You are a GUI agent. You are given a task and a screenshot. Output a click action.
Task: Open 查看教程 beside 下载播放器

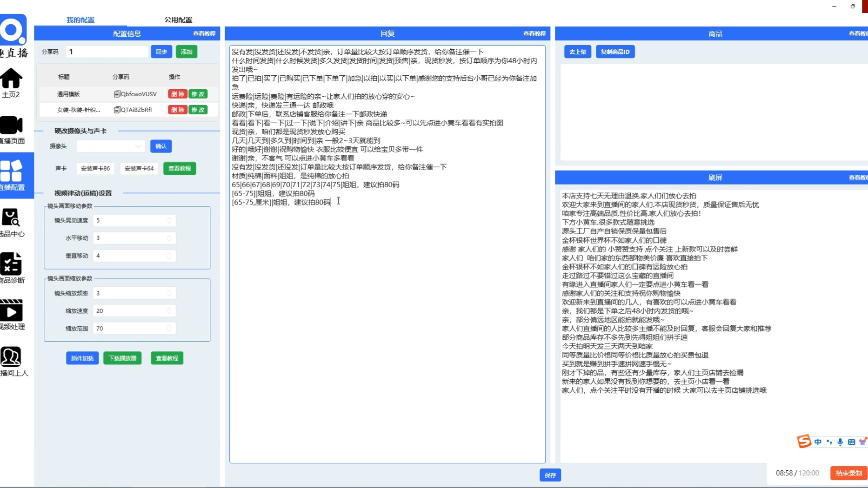(x=167, y=358)
